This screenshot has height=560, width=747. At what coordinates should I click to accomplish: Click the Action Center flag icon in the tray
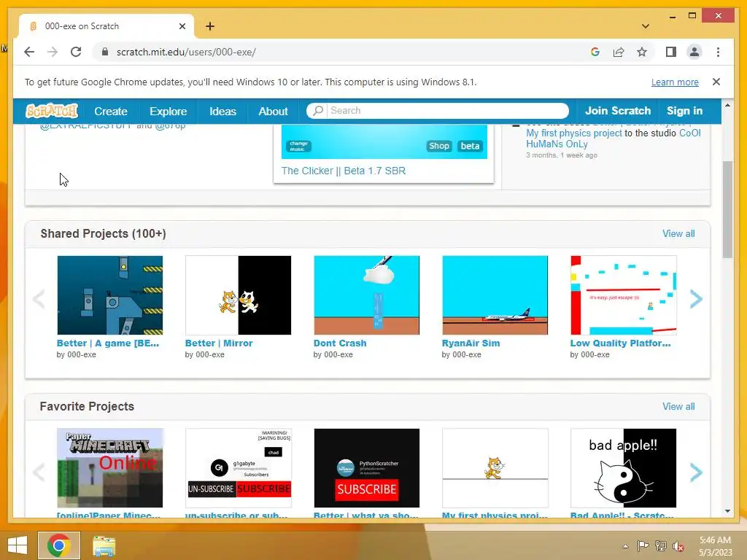(643, 545)
